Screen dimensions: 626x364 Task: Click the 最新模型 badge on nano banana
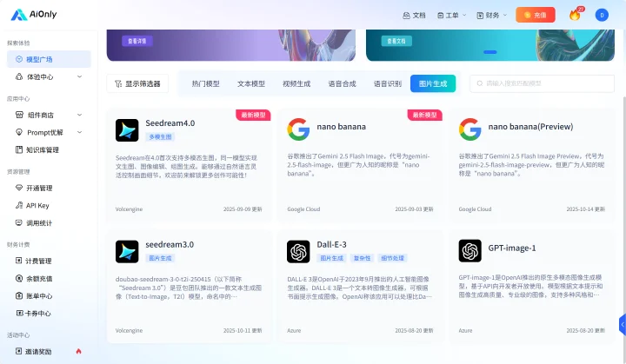425,115
